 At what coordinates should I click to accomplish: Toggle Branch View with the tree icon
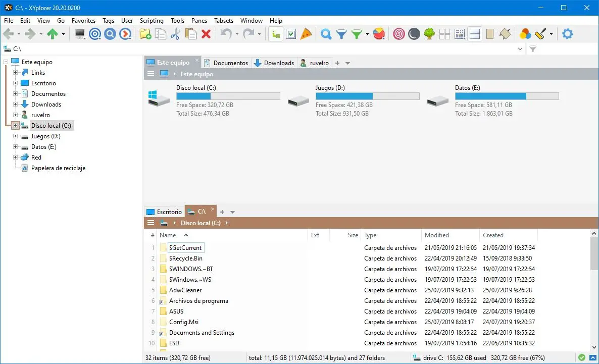pyautogui.click(x=429, y=34)
